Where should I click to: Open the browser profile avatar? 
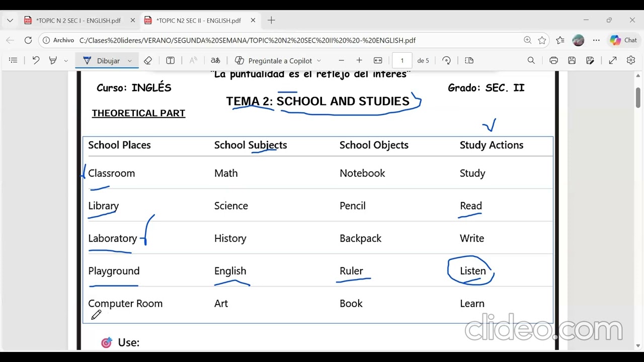(579, 40)
